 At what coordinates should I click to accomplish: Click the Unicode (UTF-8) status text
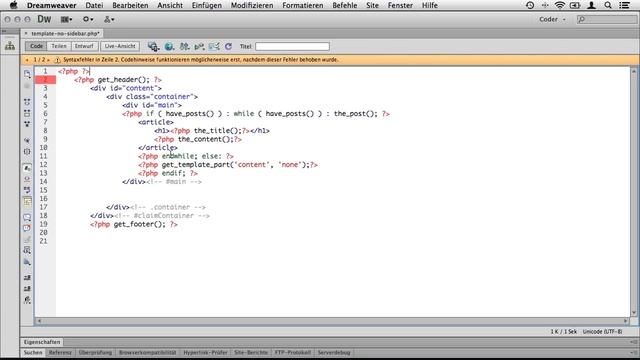tap(602, 331)
